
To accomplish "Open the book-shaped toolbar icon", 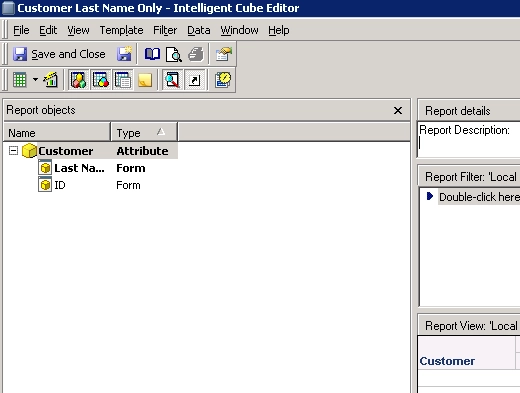I will coord(152,54).
